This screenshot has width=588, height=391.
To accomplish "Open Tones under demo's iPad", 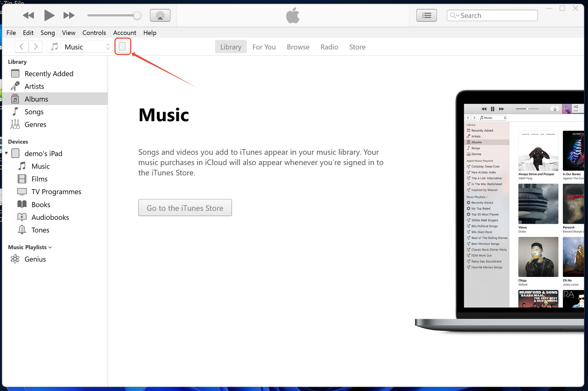I will (40, 230).
